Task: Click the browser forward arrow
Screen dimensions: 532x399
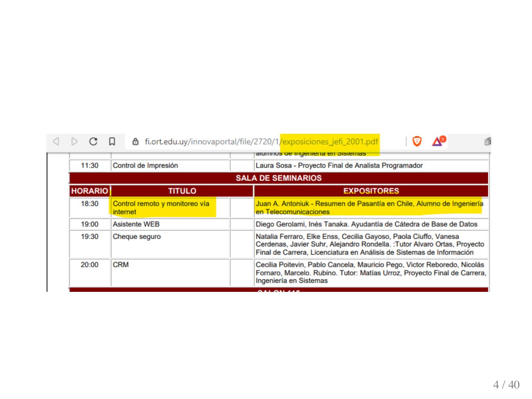Action: [x=75, y=142]
